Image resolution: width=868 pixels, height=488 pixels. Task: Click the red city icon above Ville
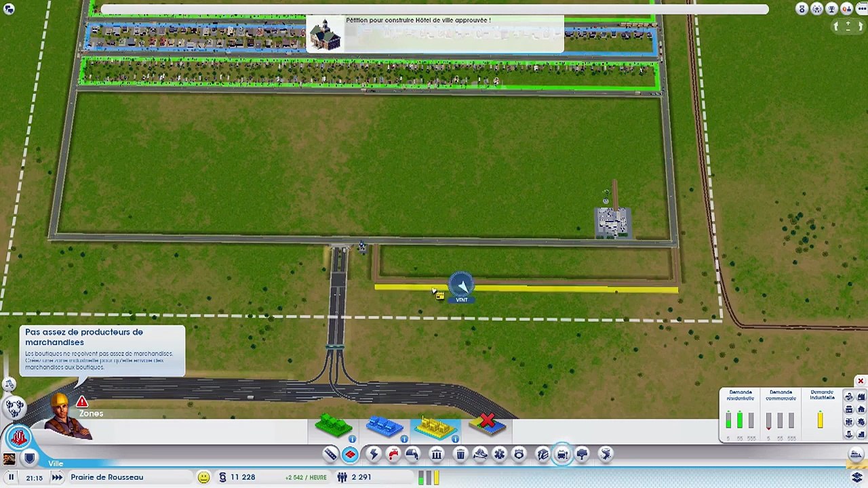(18, 437)
